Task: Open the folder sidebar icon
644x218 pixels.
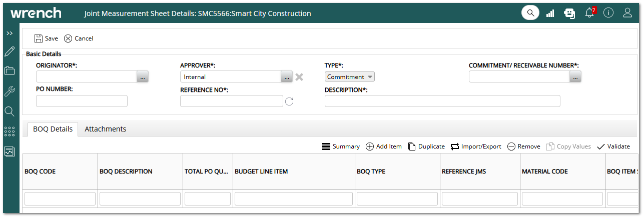Action: click(x=10, y=70)
